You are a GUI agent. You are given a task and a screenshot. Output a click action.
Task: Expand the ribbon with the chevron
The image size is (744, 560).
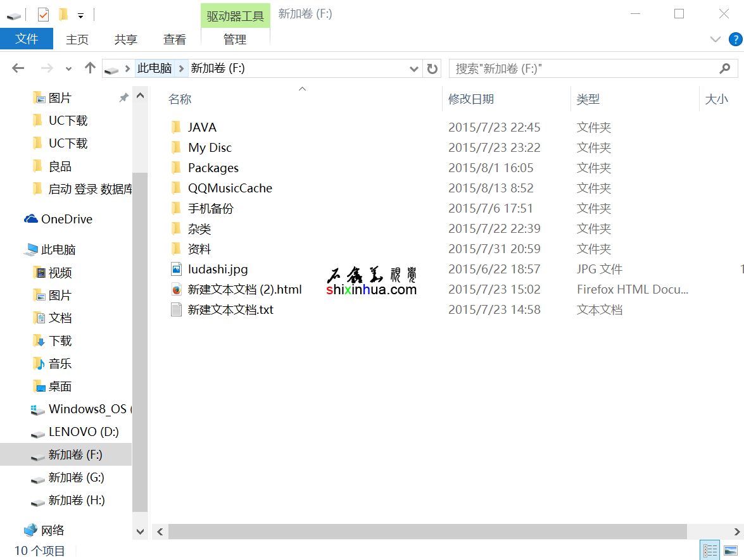coord(716,40)
